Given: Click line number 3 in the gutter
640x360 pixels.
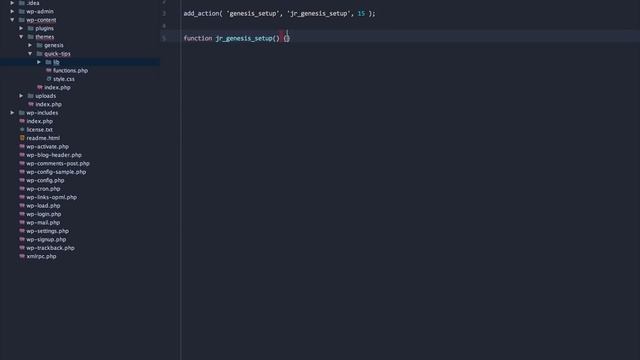Looking at the screenshot, I should (x=164, y=13).
